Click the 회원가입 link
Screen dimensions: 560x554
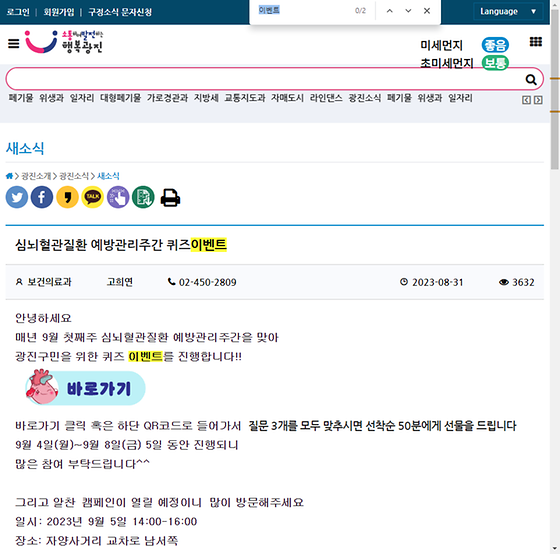pos(59,12)
